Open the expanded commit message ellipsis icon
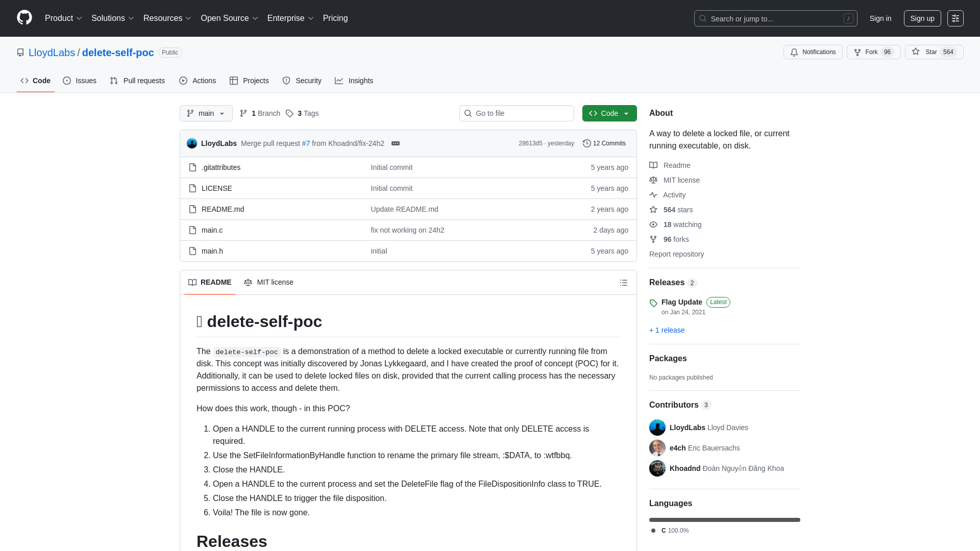 pos(396,143)
